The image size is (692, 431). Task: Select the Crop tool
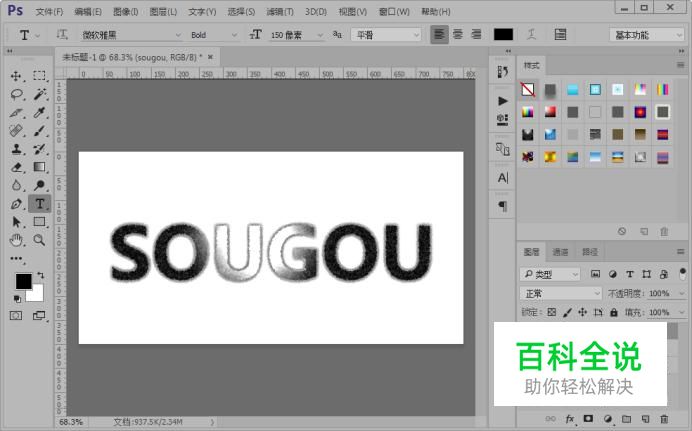click(x=16, y=112)
